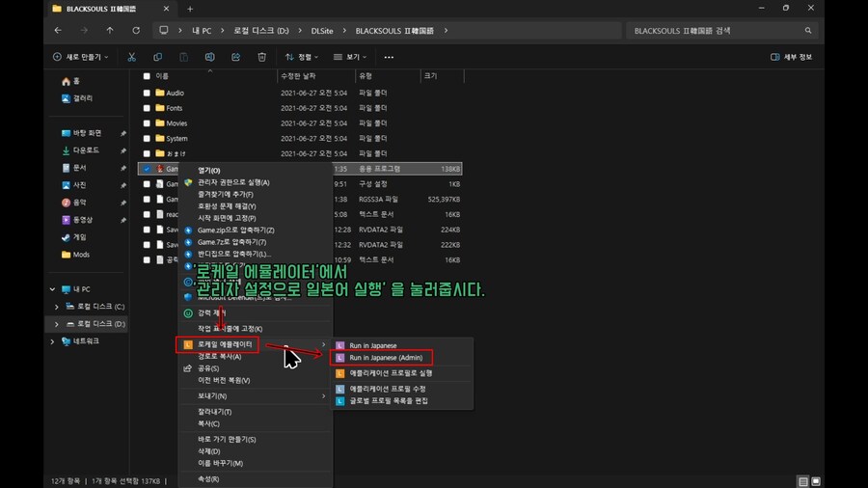Check the checkbox of the RGSS3A file
This screenshot has width=868, height=488.
(147, 200)
